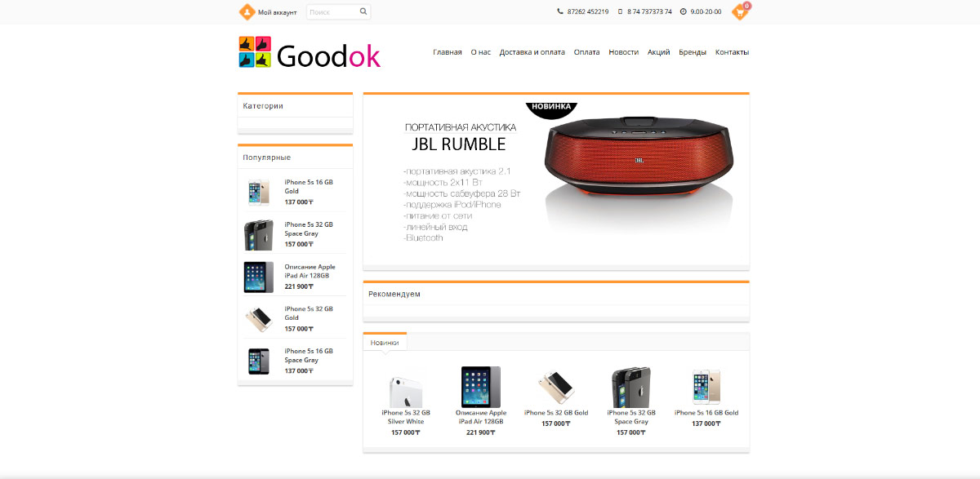Open the Бренды menu item
This screenshot has width=980, height=479.
693,52
